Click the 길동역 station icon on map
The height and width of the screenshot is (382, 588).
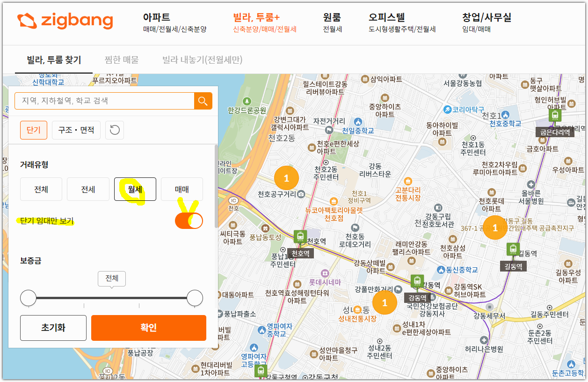tap(513, 249)
